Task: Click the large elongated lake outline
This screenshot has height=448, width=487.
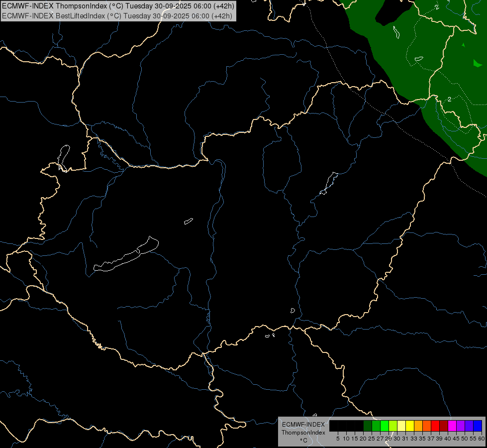Action: pos(126,254)
